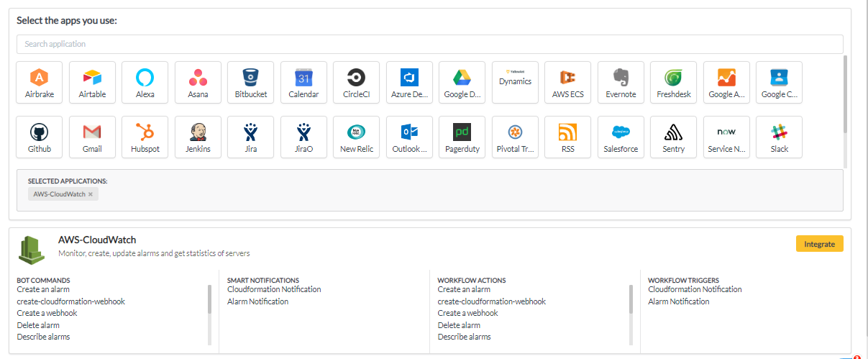Focus the Search application field

[429, 44]
